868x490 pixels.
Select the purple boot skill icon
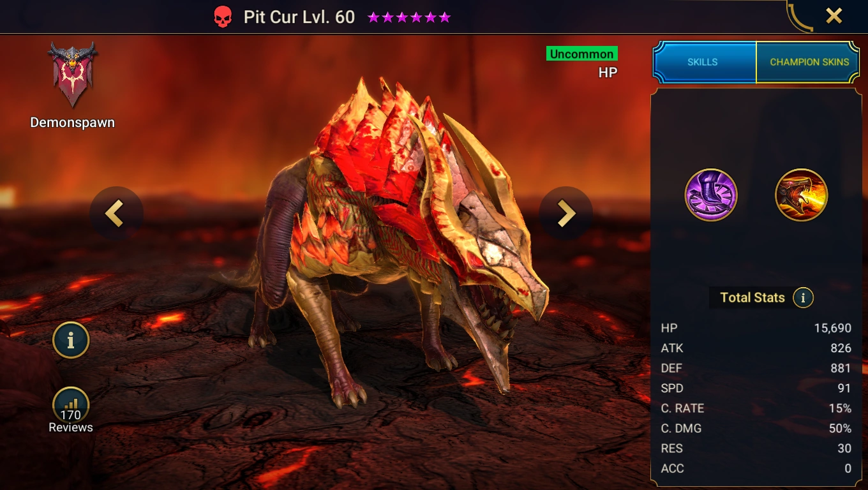[x=711, y=195]
